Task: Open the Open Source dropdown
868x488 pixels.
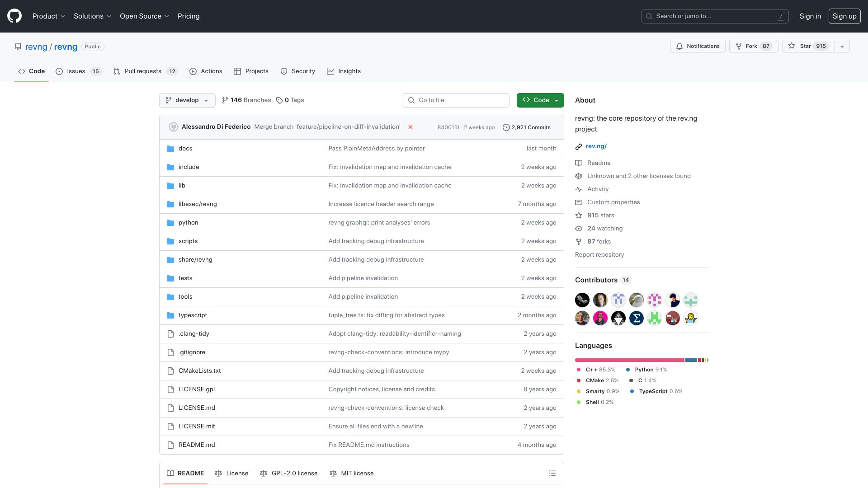Action: click(145, 16)
